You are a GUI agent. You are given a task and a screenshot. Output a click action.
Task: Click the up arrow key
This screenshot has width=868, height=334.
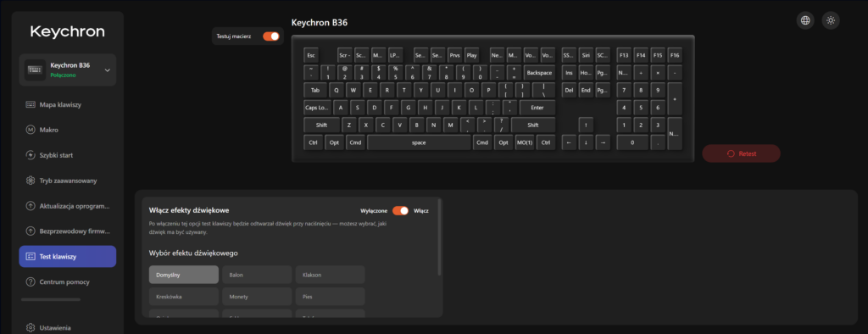tap(586, 125)
